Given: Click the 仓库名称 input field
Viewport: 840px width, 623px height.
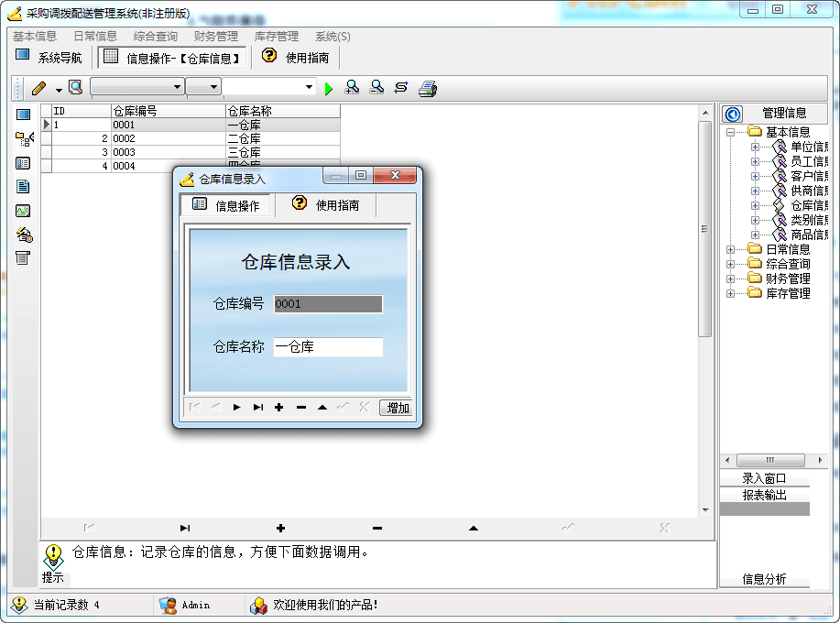Looking at the screenshot, I should pos(328,347).
